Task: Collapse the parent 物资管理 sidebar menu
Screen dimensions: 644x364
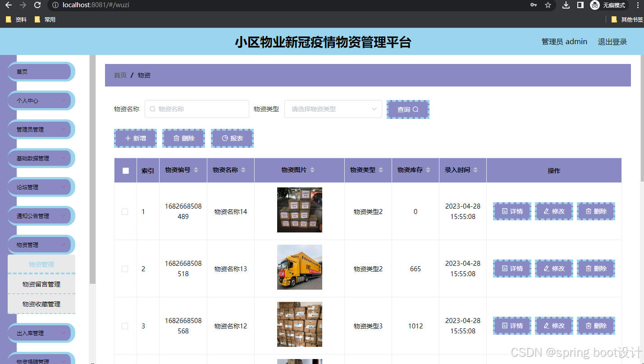Action: click(41, 245)
